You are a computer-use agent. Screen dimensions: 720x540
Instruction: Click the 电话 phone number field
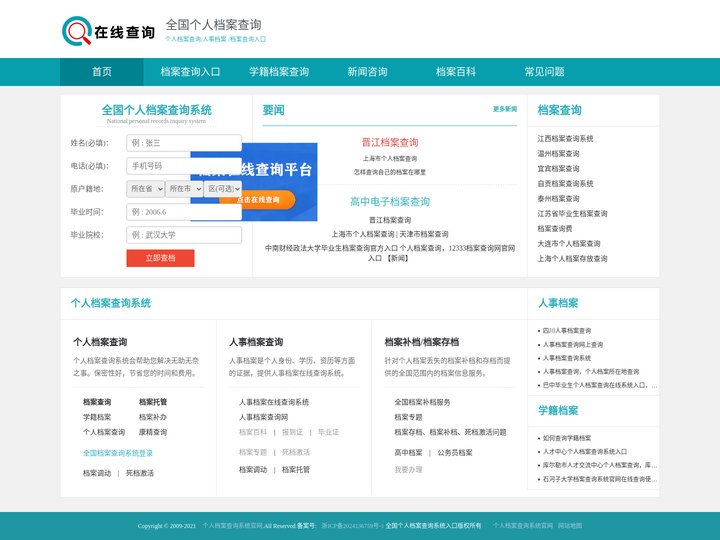184,166
